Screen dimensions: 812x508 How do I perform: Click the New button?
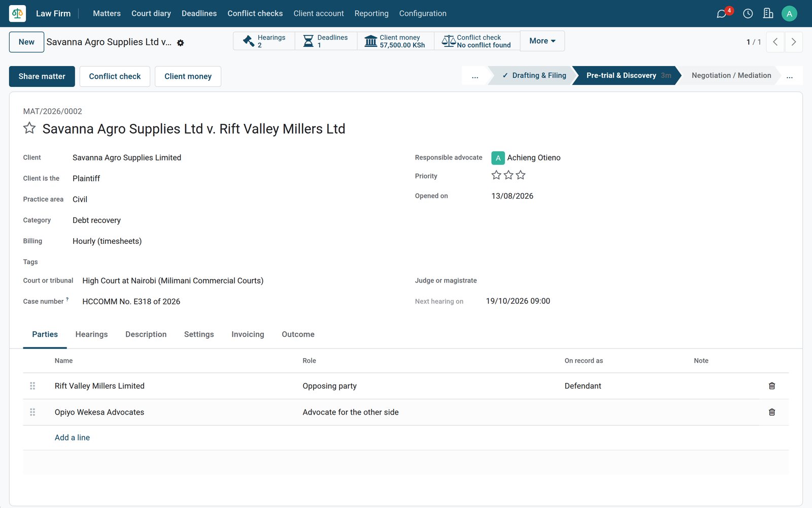26,42
